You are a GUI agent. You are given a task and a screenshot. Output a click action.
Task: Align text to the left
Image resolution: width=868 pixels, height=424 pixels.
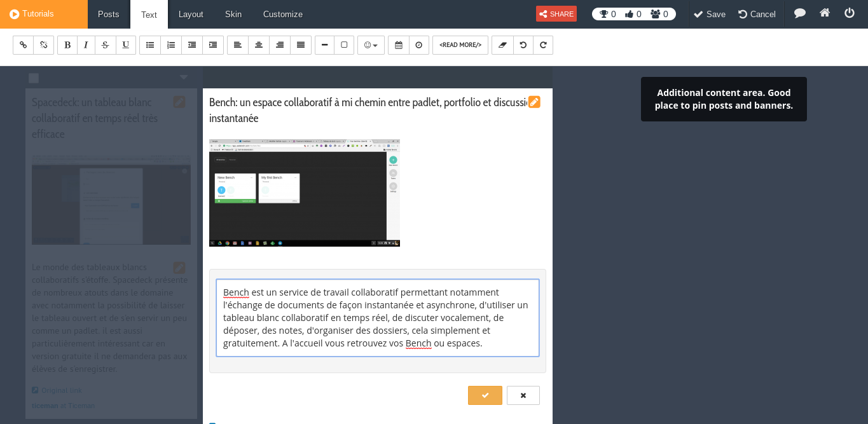(x=238, y=45)
